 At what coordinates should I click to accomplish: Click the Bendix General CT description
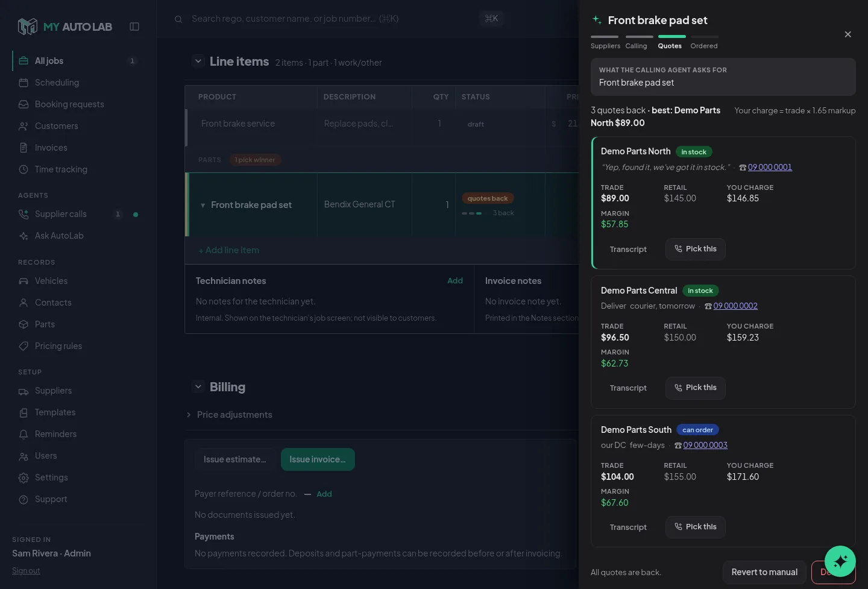360,204
